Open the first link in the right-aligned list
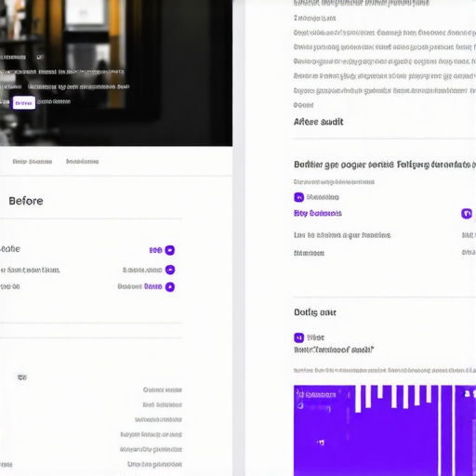Viewport: 476px width, 476px height. (x=163, y=390)
